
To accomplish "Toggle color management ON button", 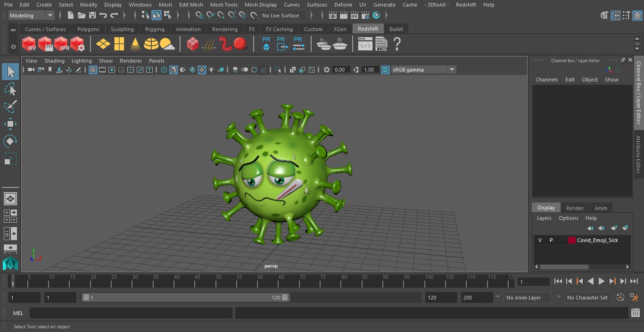I will 385,70.
